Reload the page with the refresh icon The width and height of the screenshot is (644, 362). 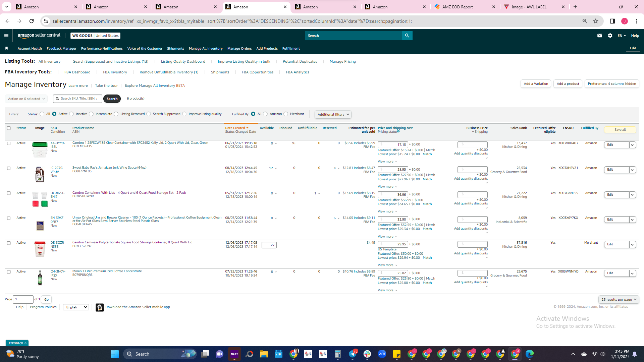tap(32, 21)
